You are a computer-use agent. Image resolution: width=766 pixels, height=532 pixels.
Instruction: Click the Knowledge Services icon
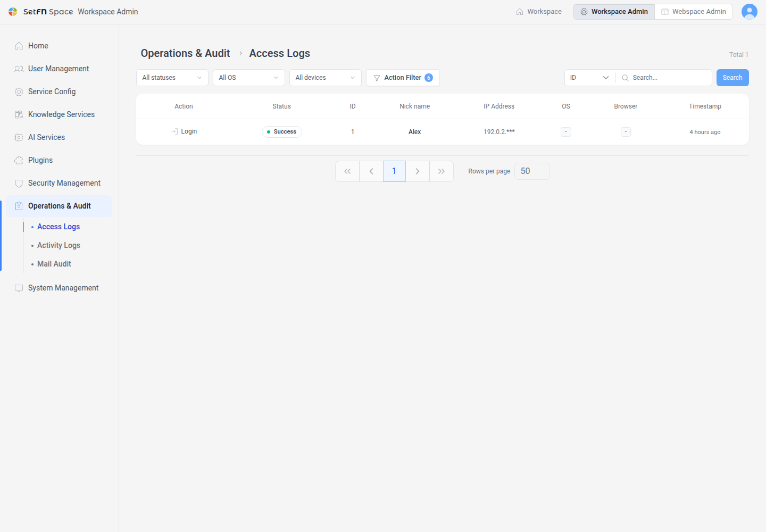19,114
